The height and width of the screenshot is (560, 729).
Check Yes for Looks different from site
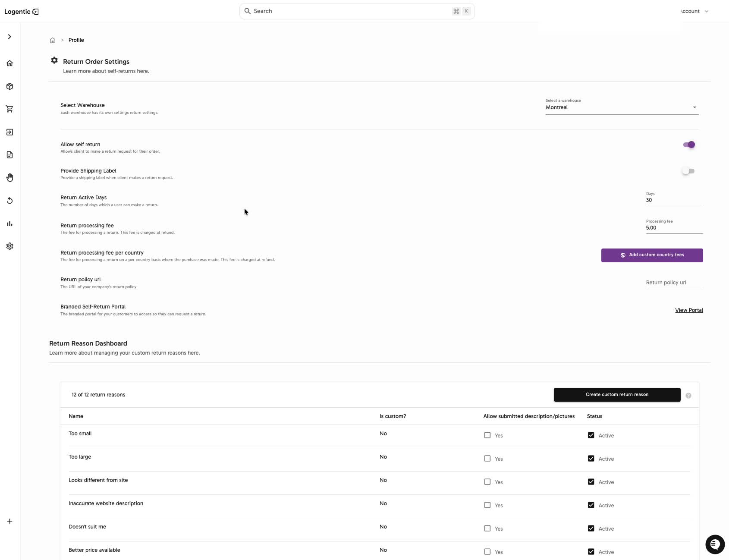tap(487, 482)
